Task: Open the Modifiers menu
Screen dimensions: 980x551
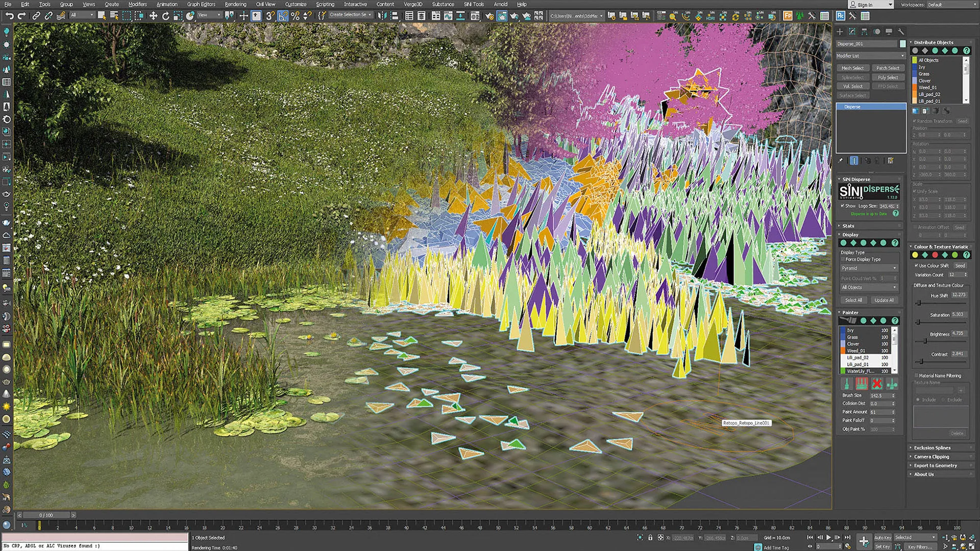Action: click(x=137, y=4)
